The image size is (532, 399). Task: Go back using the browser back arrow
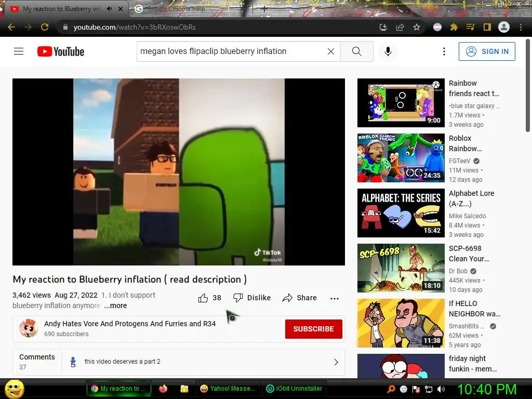(11, 27)
